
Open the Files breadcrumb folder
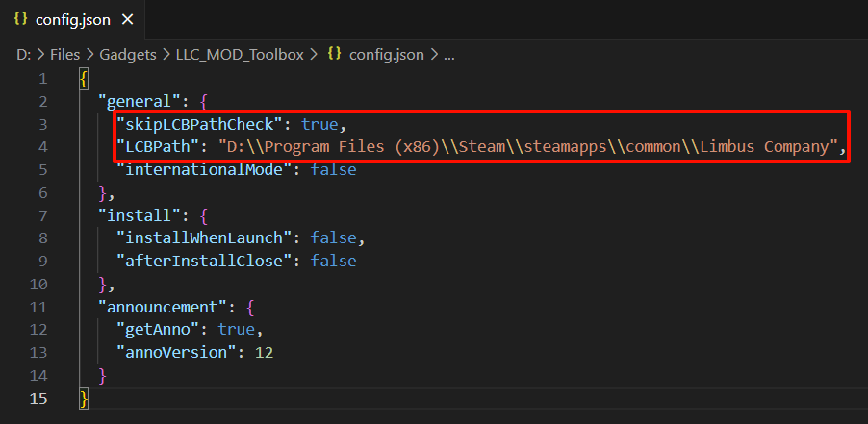(64, 55)
